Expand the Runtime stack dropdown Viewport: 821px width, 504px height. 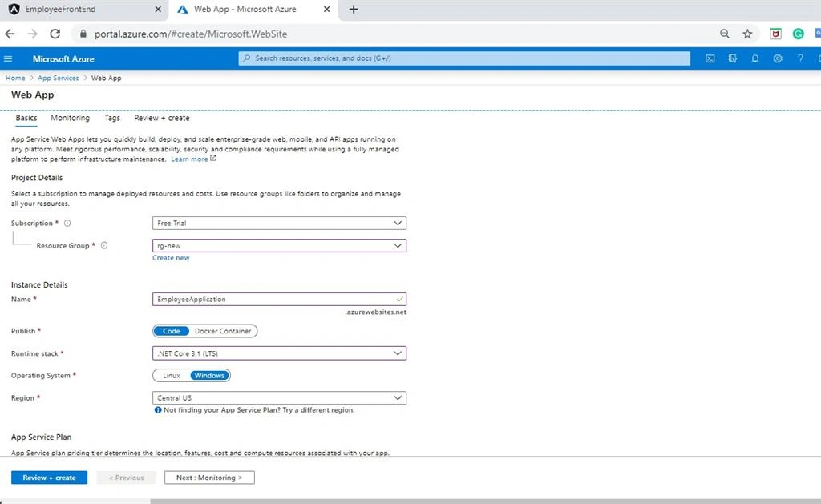point(279,353)
